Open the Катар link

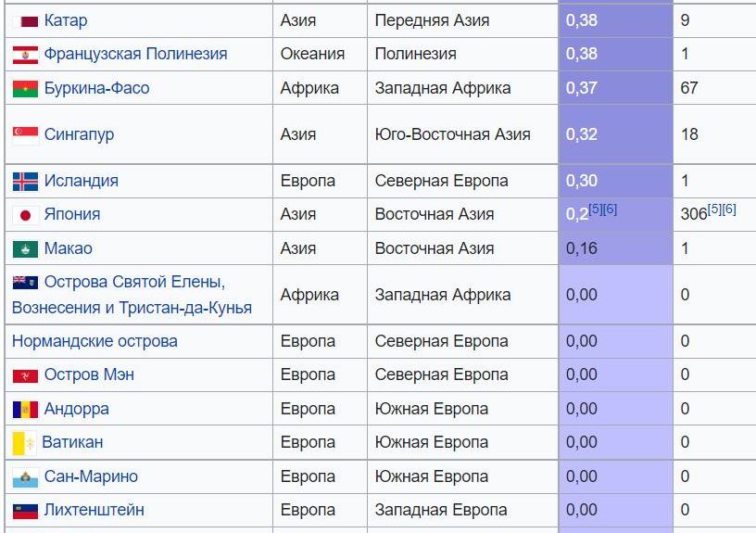66,20
